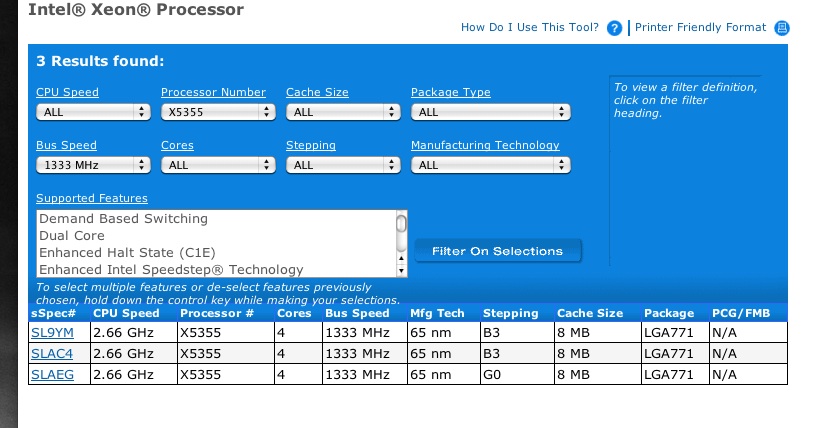The height and width of the screenshot is (428, 832).
Task: Open the Cache Size dropdown
Action: click(x=343, y=112)
